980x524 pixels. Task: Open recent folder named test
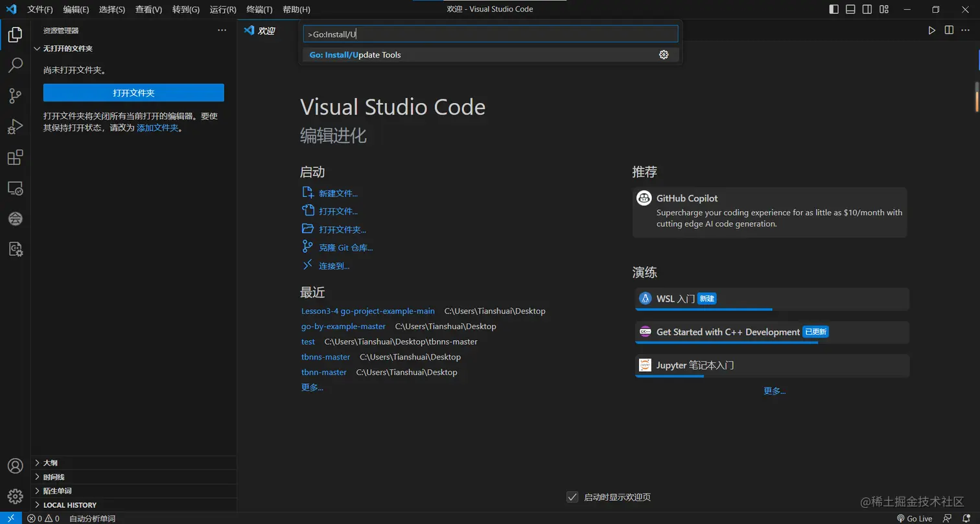(308, 341)
